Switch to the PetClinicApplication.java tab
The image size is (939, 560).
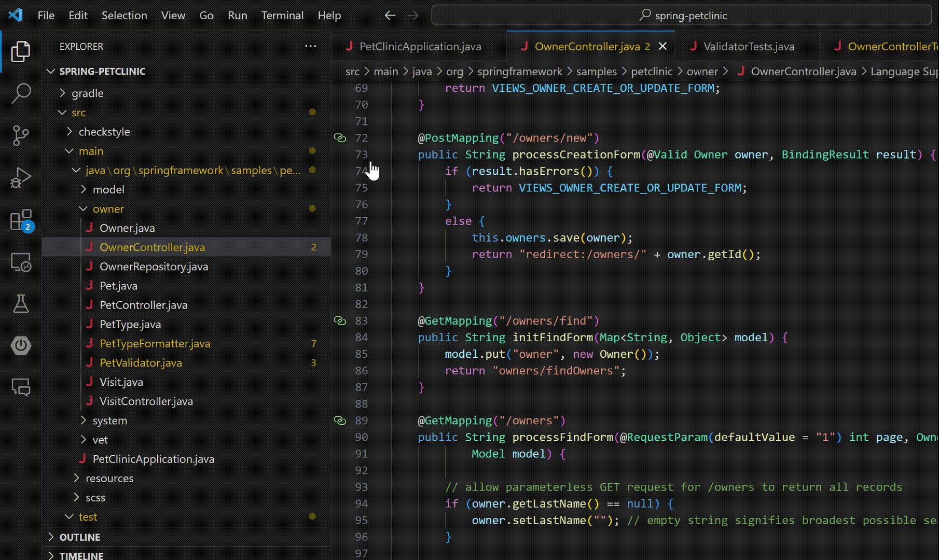[420, 46]
